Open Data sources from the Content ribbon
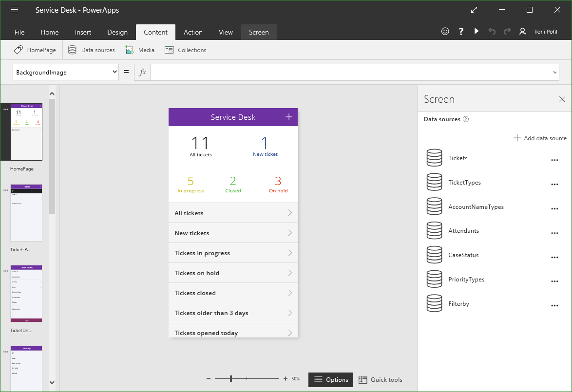572x392 pixels. click(x=92, y=50)
